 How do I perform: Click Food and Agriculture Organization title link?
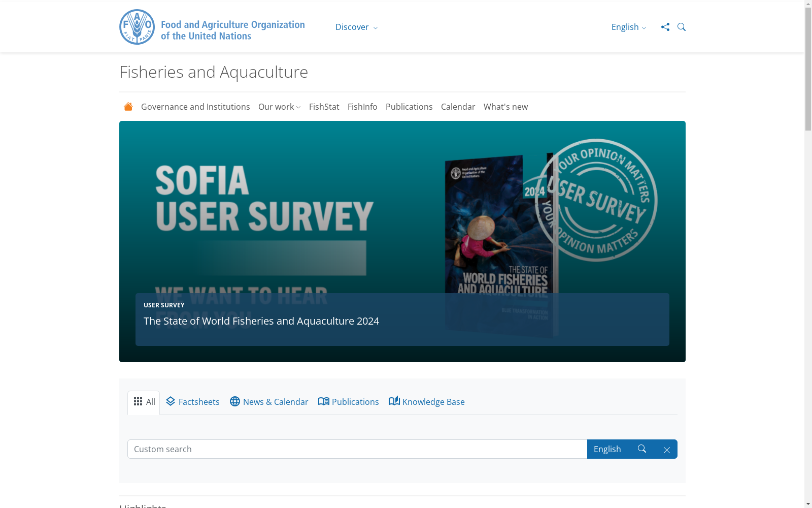(x=233, y=30)
